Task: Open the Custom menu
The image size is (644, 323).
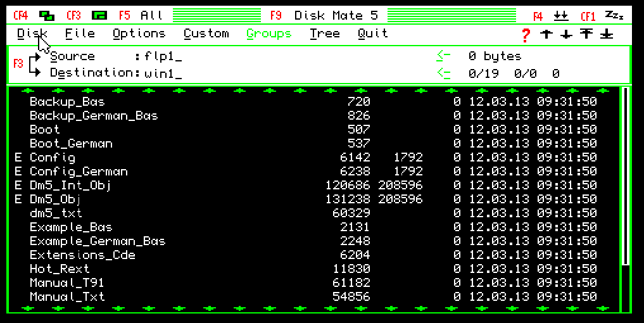Action: [206, 34]
